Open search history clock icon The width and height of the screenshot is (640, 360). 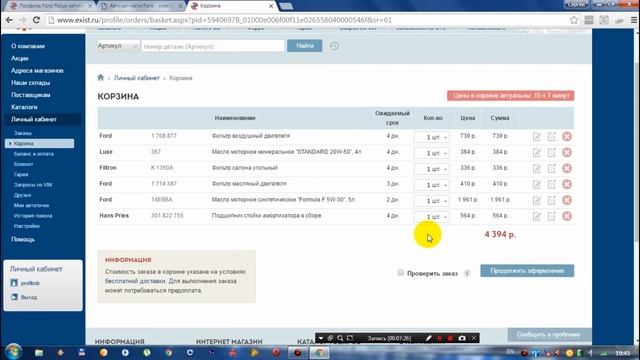(x=334, y=46)
